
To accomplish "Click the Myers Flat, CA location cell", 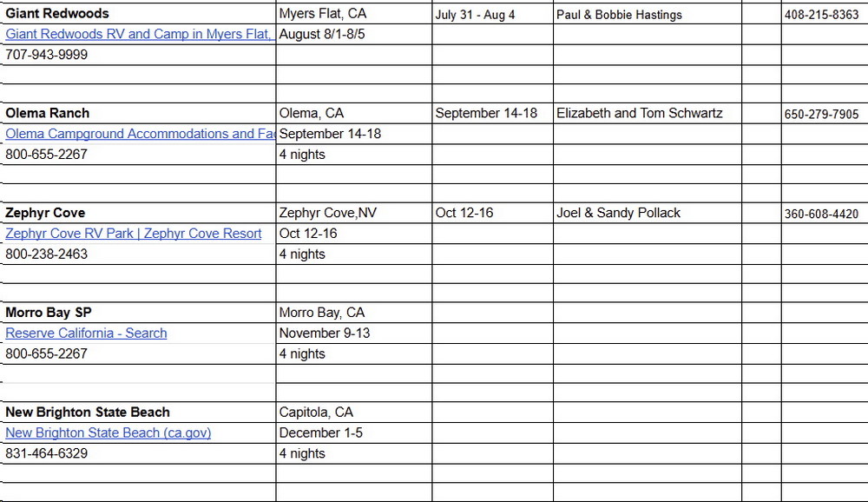I will [323, 14].
